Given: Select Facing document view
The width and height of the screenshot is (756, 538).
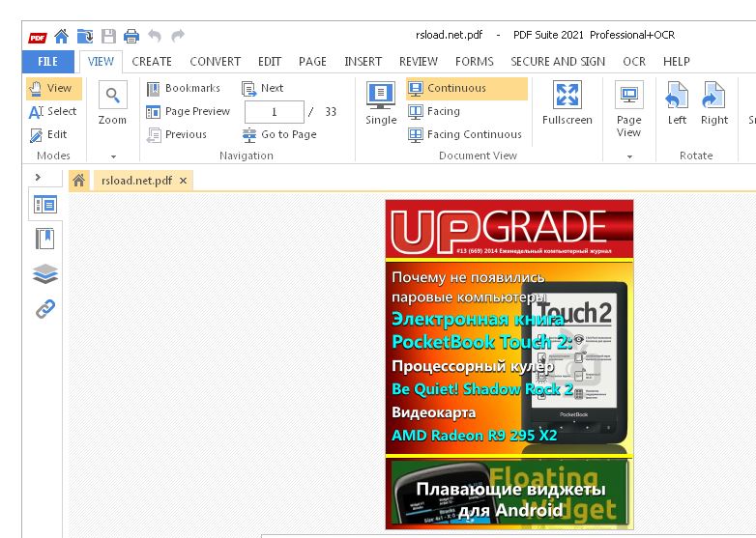Looking at the screenshot, I should tap(434, 111).
